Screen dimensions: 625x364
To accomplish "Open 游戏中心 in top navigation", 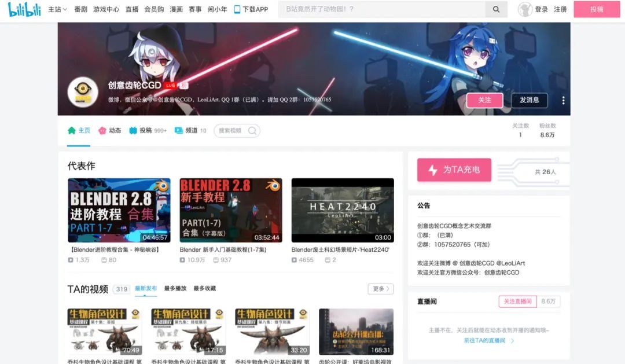I will tap(106, 9).
